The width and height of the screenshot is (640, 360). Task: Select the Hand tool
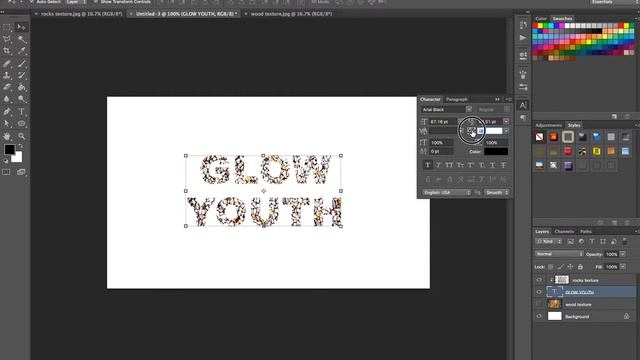pos(7,136)
